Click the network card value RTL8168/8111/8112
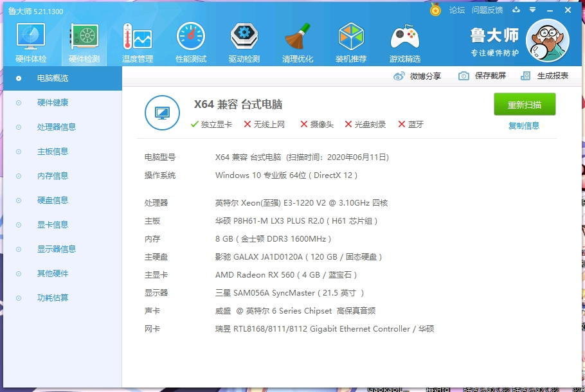The height and width of the screenshot is (392, 585). click(x=325, y=329)
